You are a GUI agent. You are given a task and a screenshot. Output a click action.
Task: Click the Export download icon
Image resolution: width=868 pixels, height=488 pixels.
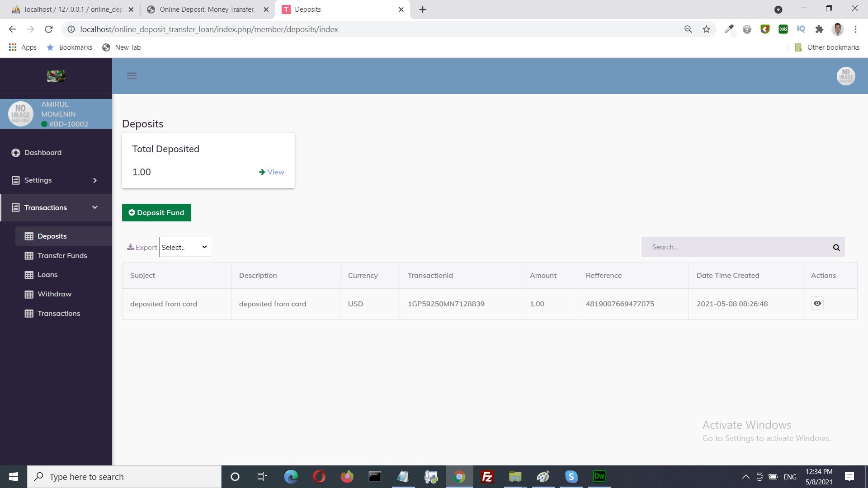(131, 247)
